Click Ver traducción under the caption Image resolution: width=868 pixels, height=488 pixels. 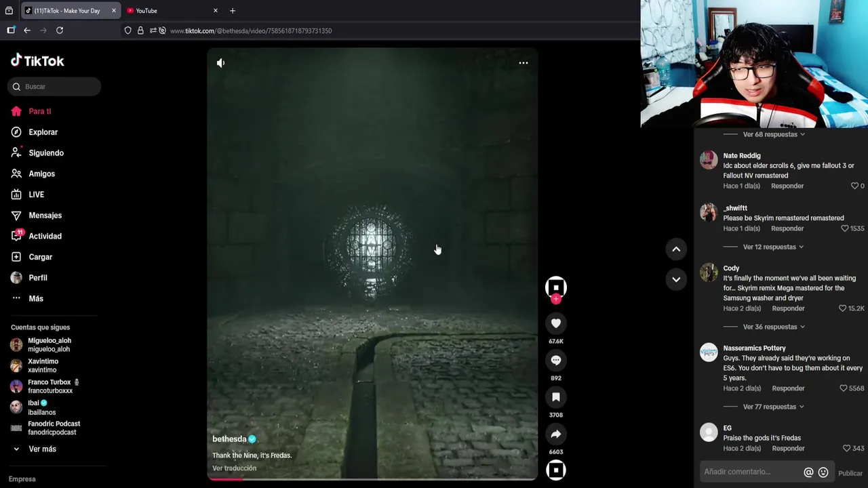pyautogui.click(x=235, y=468)
